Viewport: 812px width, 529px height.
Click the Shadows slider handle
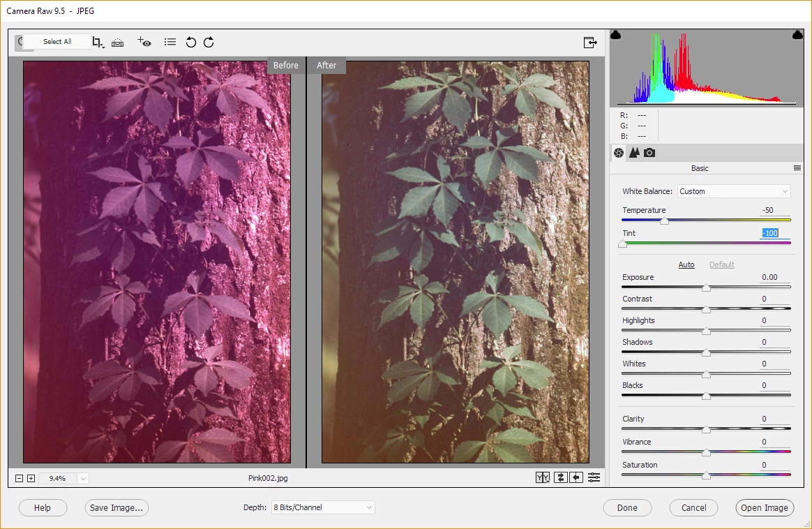point(706,353)
